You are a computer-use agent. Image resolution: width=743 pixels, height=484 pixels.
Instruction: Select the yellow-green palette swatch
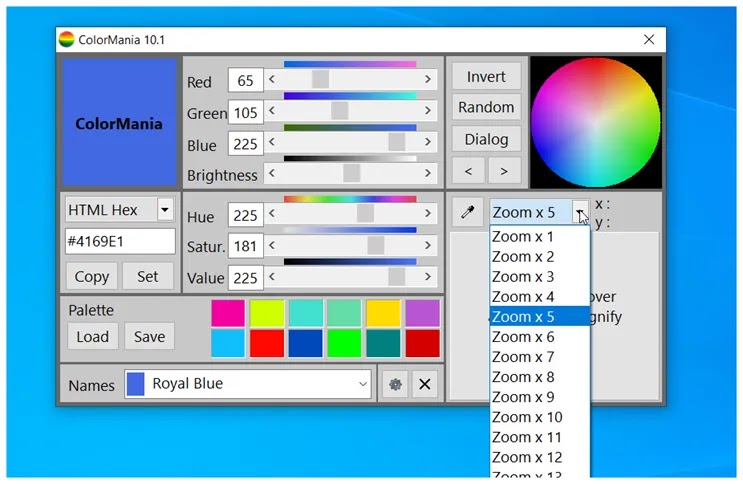267,313
